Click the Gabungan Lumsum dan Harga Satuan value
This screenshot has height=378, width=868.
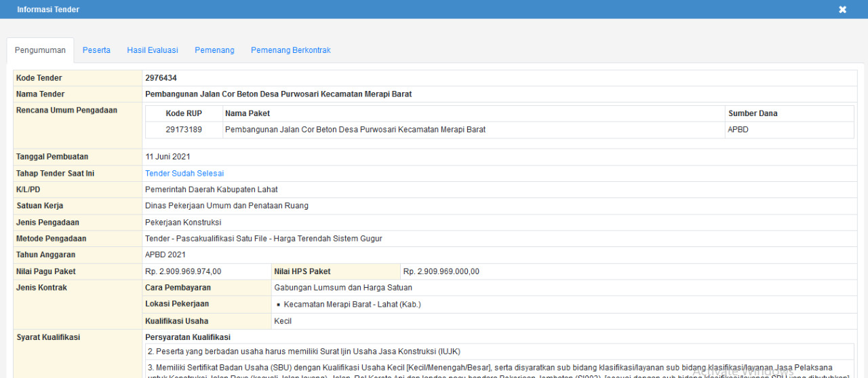tap(343, 288)
